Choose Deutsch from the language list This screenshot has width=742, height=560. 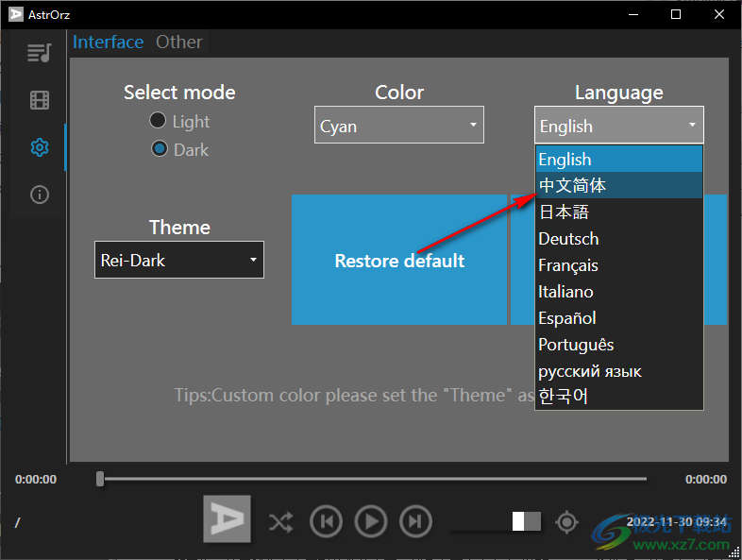[x=619, y=239]
